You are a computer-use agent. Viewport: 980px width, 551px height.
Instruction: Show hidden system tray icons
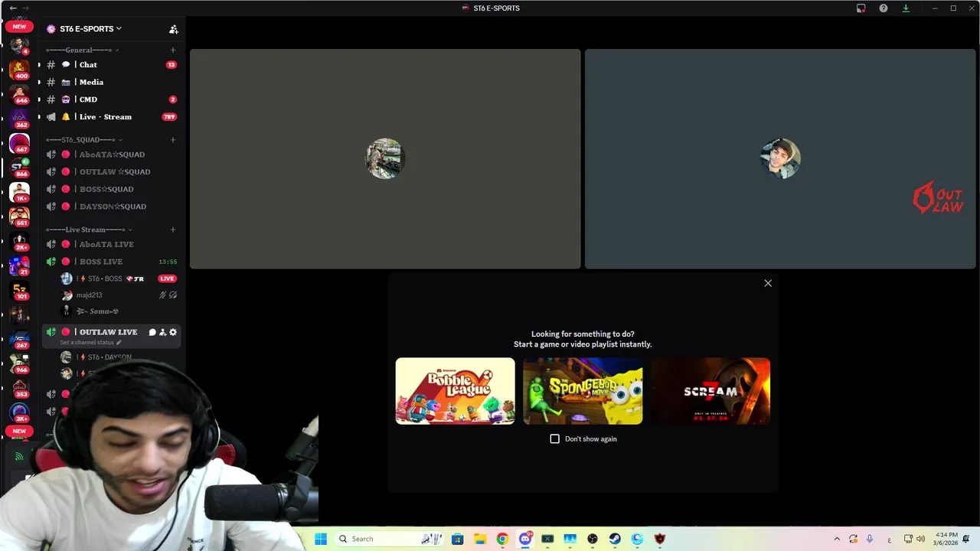(836, 539)
